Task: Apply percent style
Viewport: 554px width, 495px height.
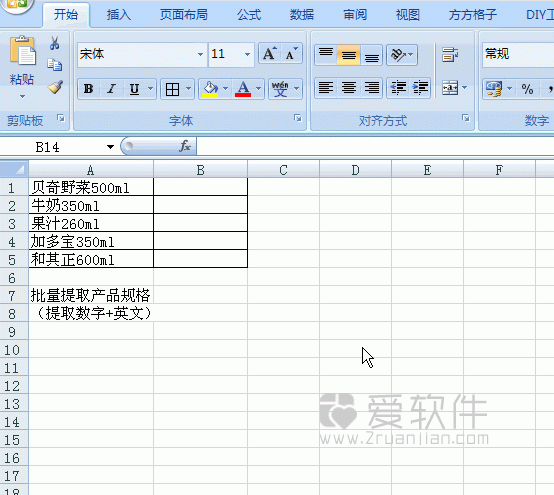Action: (x=527, y=89)
